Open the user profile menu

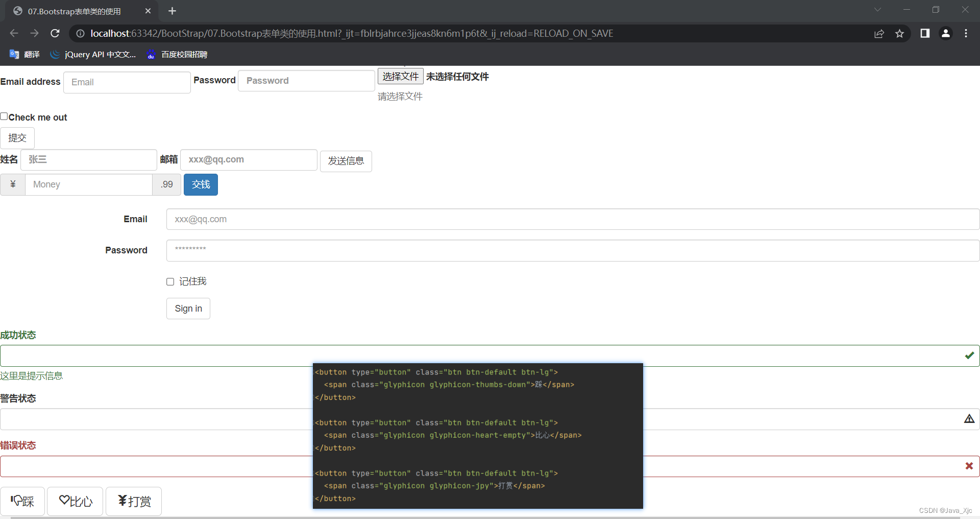tap(946, 33)
